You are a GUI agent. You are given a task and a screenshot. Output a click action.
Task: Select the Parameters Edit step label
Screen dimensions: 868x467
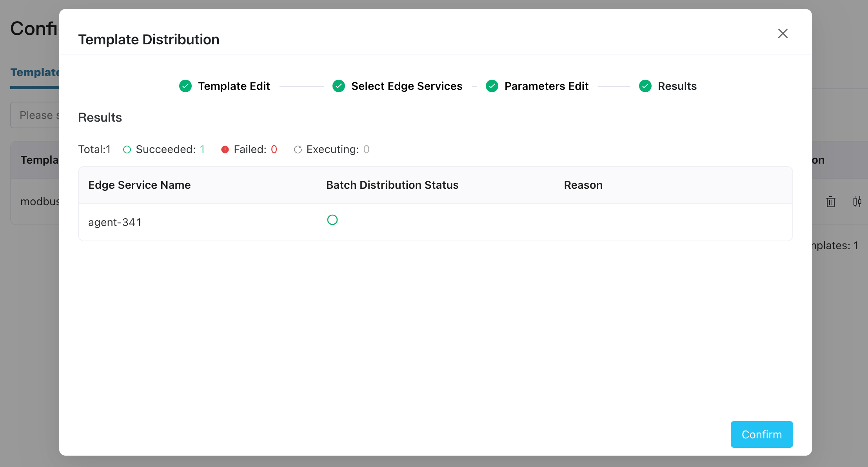(546, 86)
